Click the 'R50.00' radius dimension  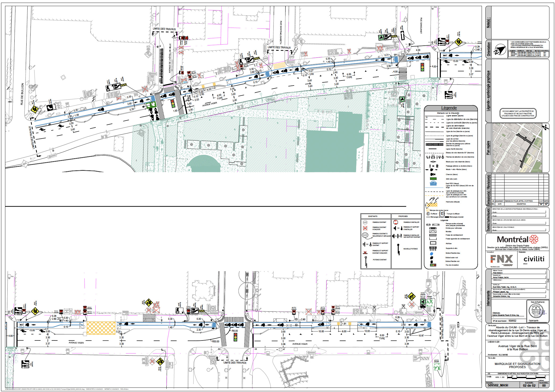pyautogui.click(x=216, y=342)
